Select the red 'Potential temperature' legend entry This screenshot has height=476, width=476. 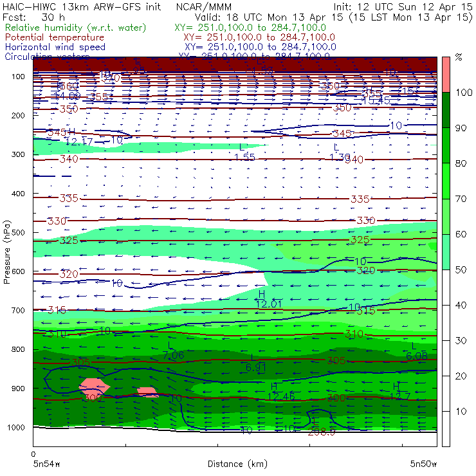click(55, 37)
